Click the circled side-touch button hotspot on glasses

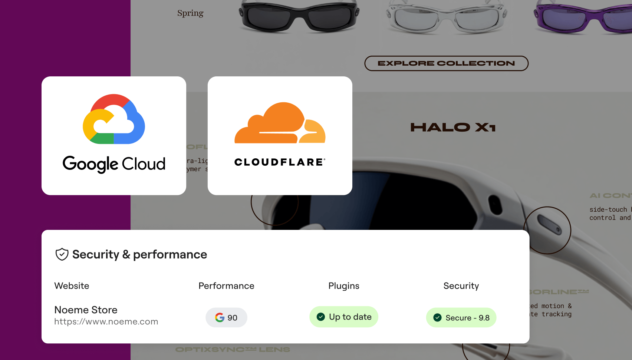(547, 230)
